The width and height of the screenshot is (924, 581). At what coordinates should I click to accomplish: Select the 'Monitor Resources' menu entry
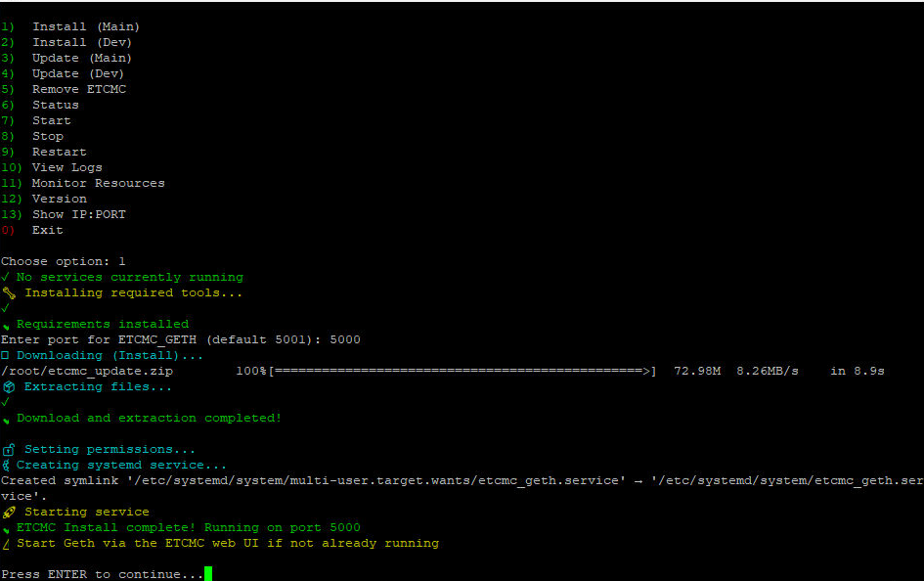(x=98, y=182)
